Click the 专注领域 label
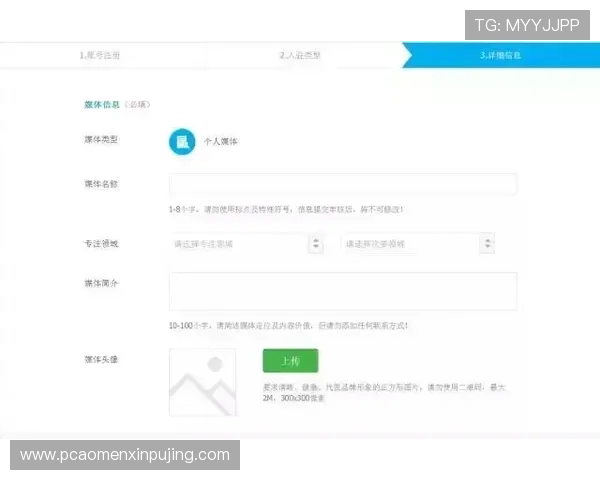The width and height of the screenshot is (600, 480). coord(101,244)
